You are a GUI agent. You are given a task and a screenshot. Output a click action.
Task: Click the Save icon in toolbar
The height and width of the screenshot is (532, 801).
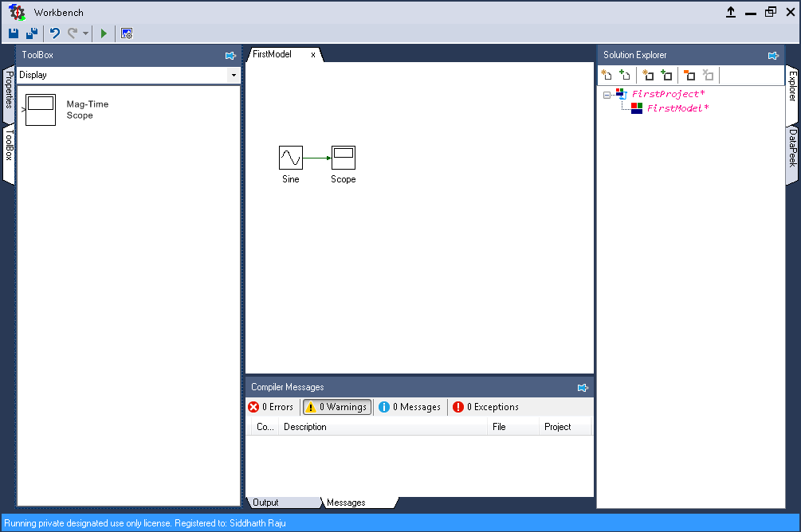tap(14, 33)
